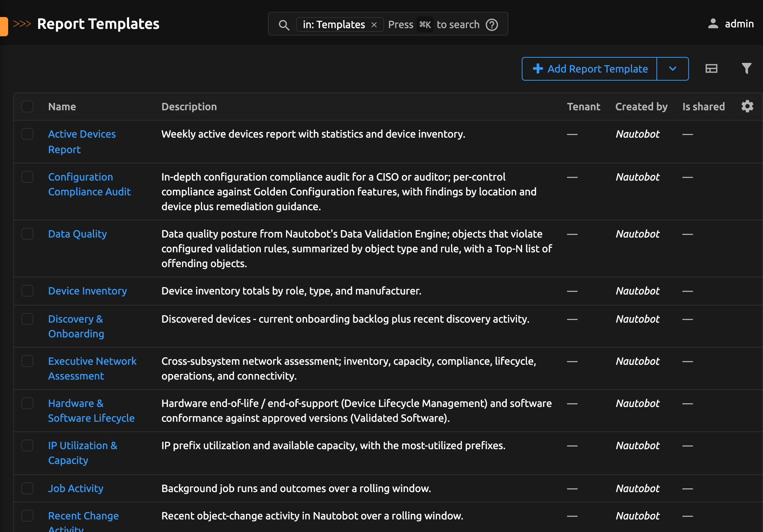Focus the 'Press ⌘K to search' field
763x532 pixels.
coord(434,25)
